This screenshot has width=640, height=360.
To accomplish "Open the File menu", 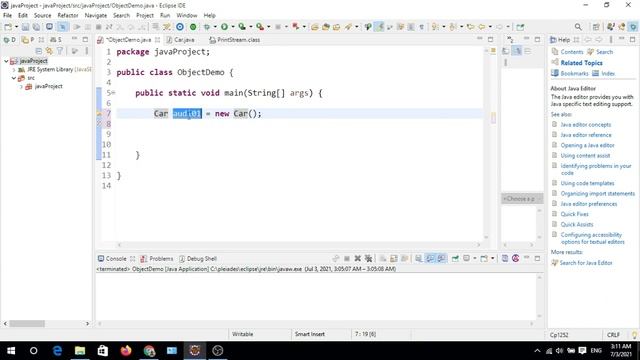I will [x=7, y=16].
